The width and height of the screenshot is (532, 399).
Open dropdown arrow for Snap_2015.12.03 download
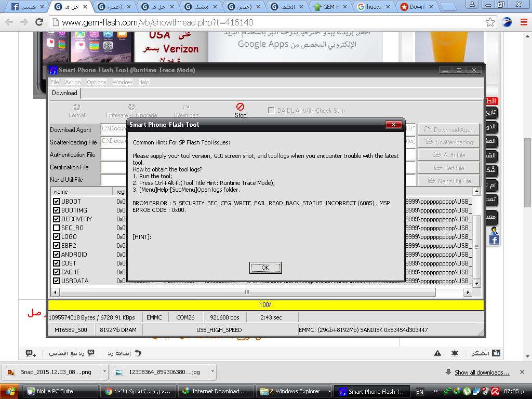point(104,372)
